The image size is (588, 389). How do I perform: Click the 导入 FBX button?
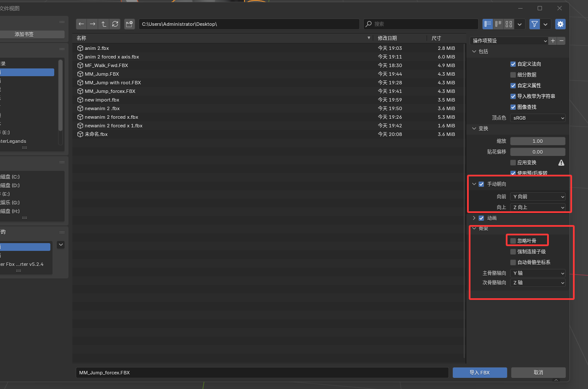pyautogui.click(x=480, y=373)
